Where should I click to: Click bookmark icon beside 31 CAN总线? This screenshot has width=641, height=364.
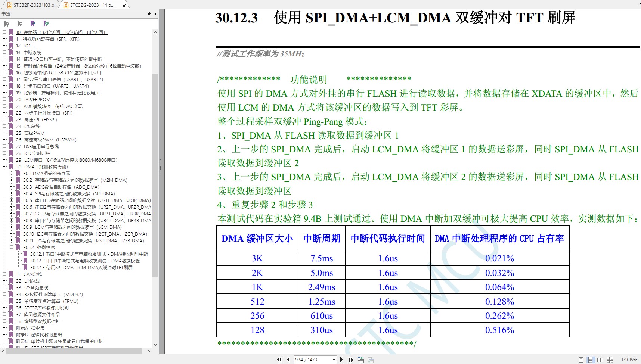tap(11, 274)
